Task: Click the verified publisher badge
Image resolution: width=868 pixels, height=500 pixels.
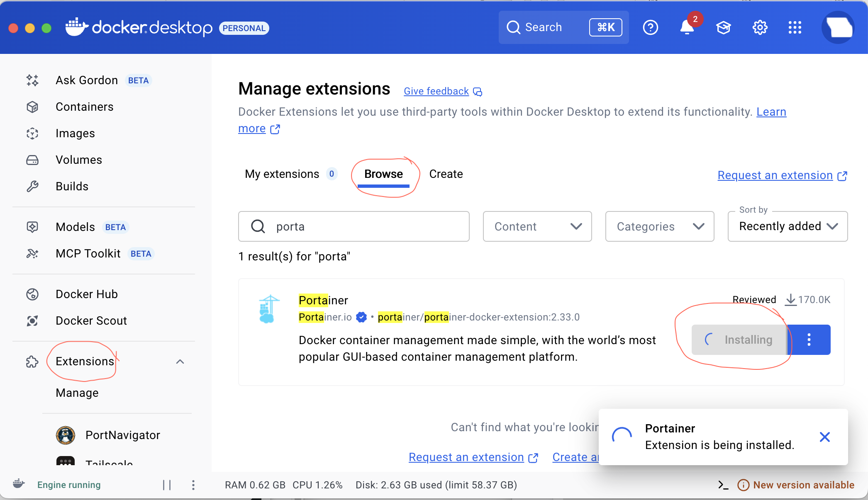Action: tap(361, 317)
